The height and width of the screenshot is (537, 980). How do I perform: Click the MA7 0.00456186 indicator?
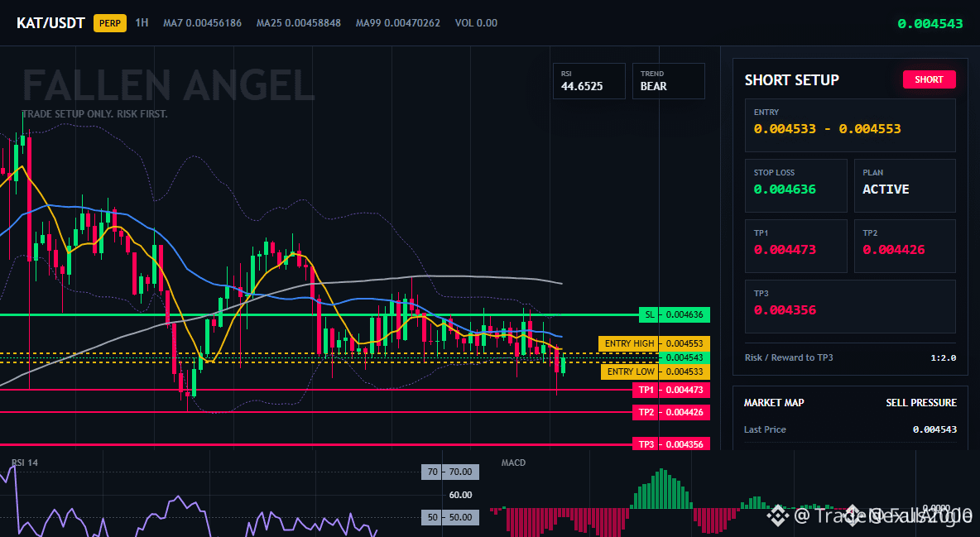coord(203,23)
